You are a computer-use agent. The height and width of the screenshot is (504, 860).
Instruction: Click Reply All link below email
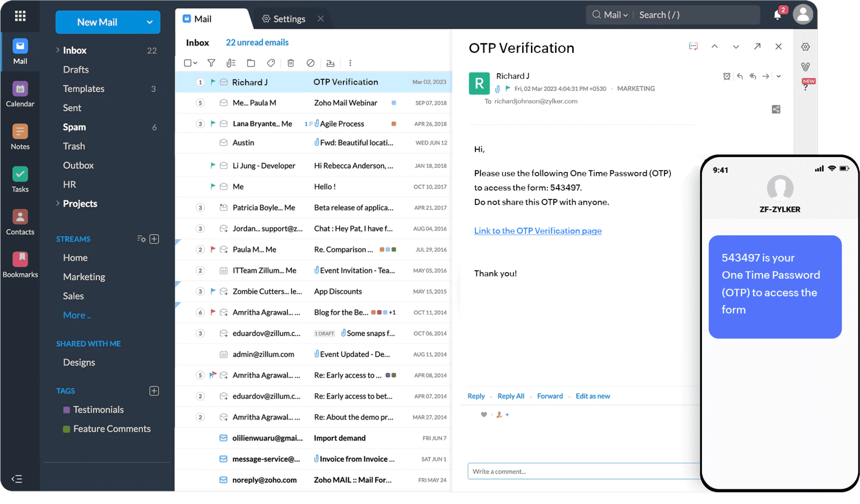tap(510, 396)
